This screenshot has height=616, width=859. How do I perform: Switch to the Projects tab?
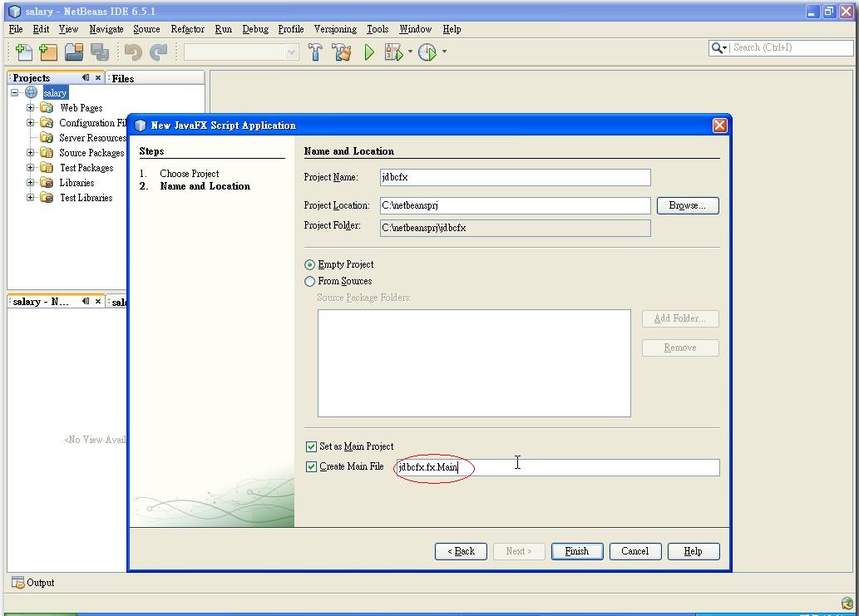click(x=32, y=78)
